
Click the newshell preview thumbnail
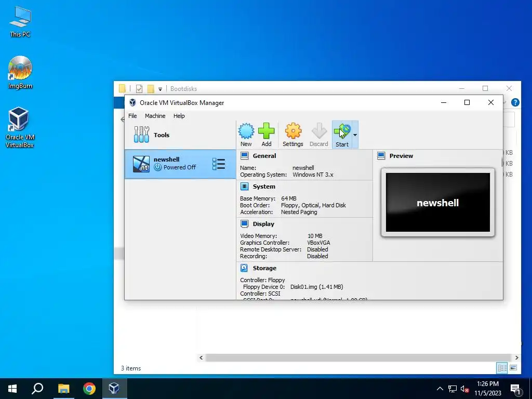(x=437, y=203)
